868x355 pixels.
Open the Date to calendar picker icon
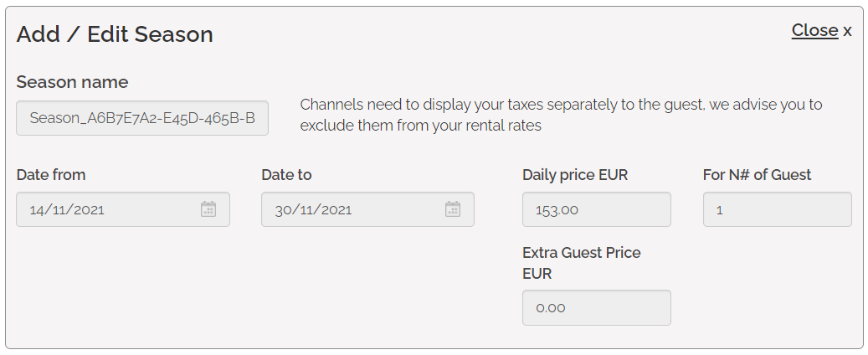coord(453,209)
